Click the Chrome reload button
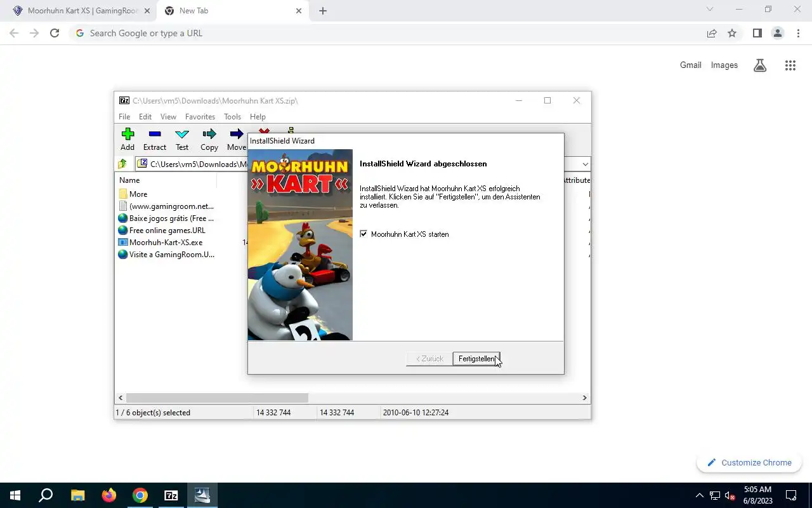 [55, 33]
